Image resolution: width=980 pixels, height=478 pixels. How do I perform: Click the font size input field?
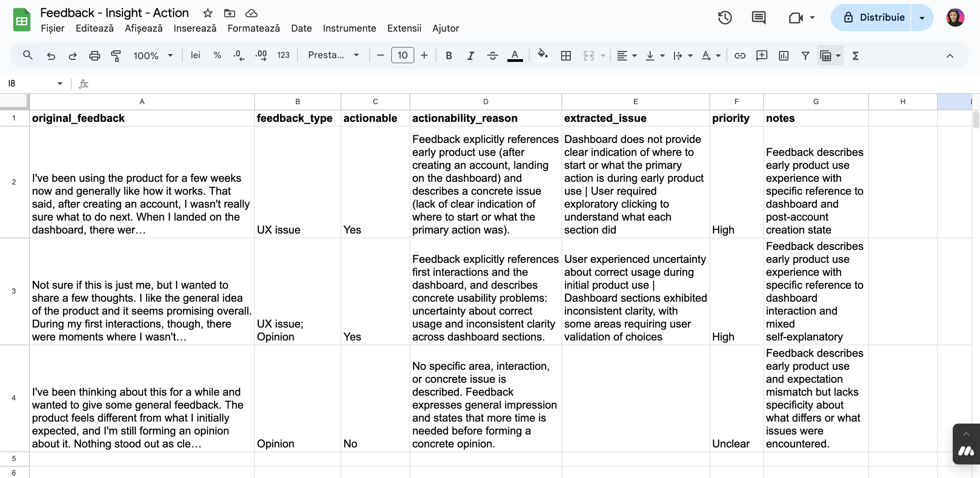click(x=402, y=55)
